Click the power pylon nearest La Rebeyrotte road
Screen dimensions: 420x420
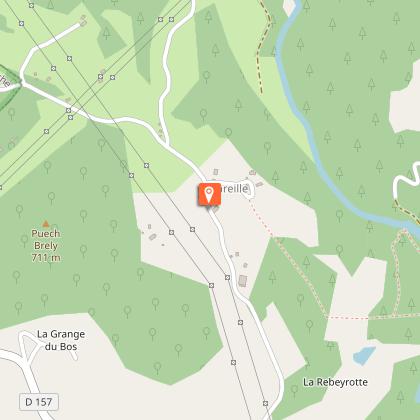coord(265,403)
